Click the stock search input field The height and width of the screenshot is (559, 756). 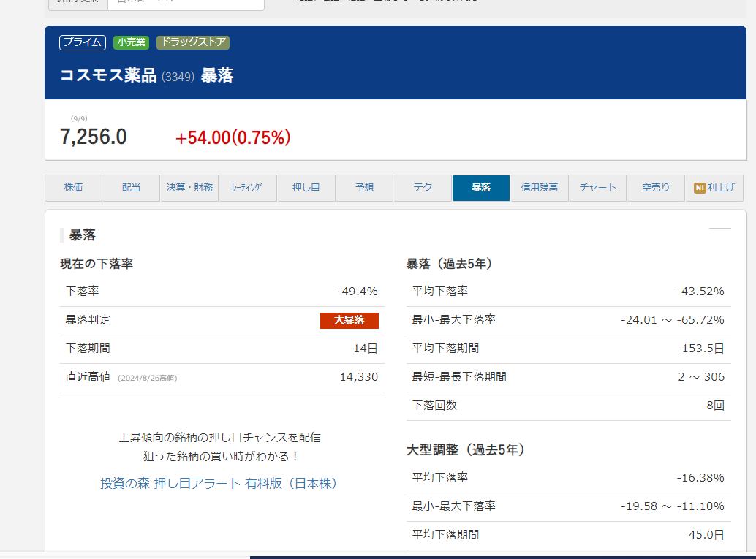click(x=186, y=3)
